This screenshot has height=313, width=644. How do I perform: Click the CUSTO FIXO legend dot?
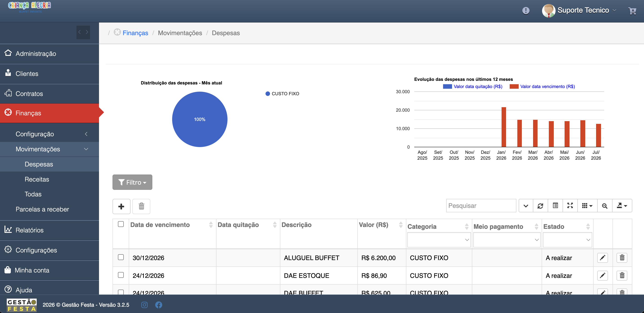click(268, 94)
